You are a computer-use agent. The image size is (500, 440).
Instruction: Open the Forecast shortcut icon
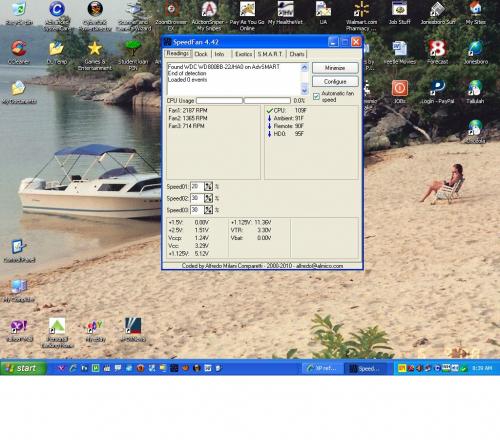[x=438, y=49]
